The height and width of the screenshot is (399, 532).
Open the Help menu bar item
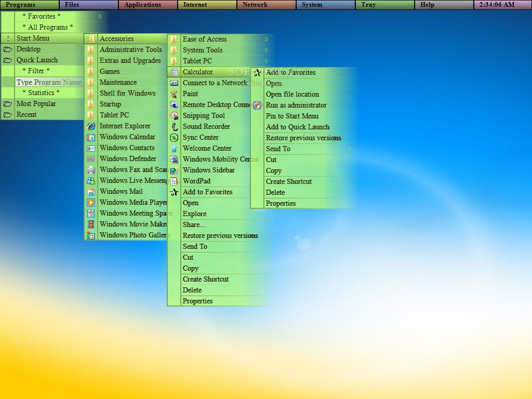(444, 5)
